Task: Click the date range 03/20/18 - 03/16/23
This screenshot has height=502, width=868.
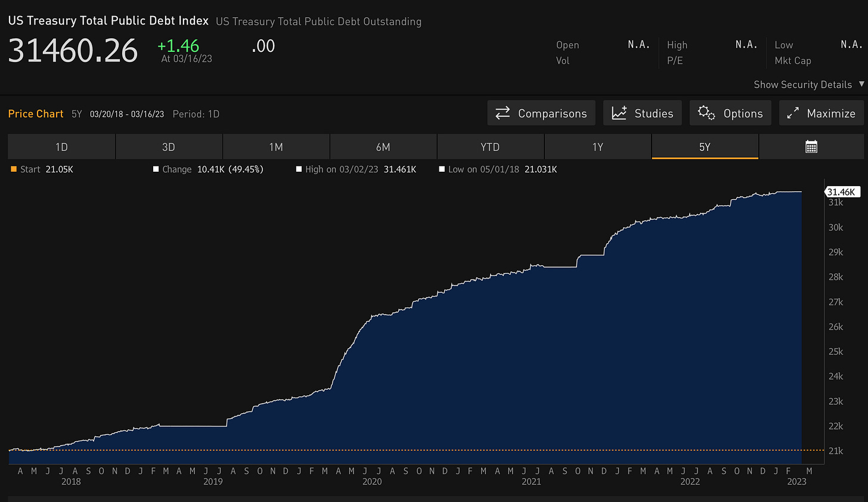Action: [x=127, y=114]
